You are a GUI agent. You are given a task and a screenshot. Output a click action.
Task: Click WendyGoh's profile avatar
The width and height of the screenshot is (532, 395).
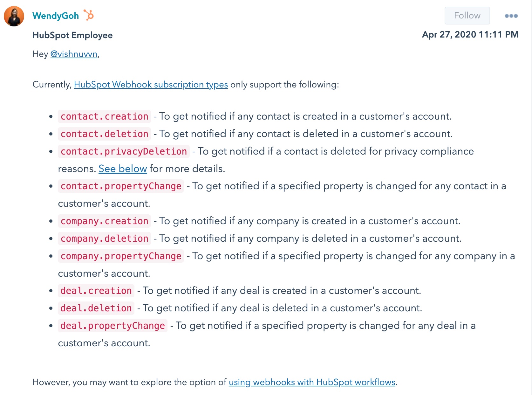pos(14,16)
